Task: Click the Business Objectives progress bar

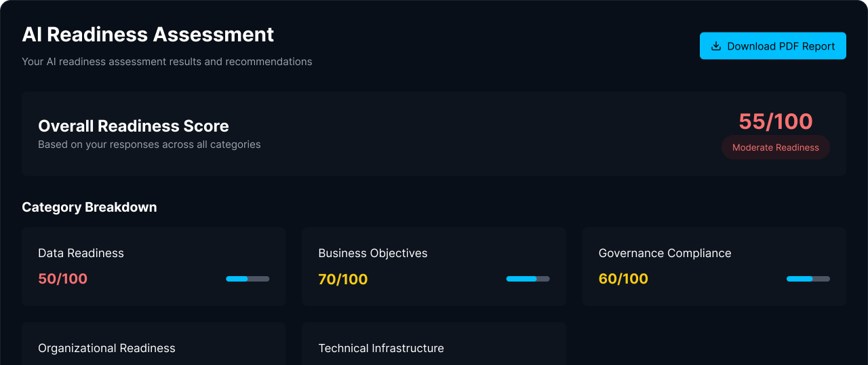Action: coord(528,279)
